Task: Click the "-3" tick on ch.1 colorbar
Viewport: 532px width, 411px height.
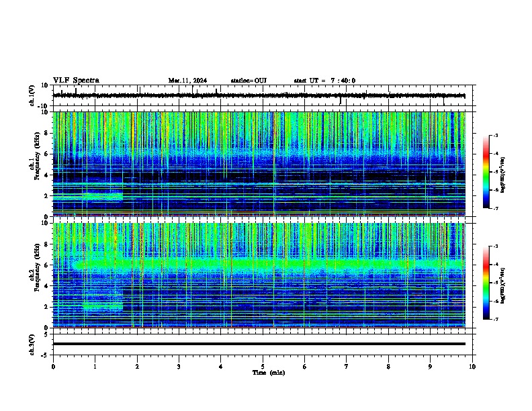Action: (x=495, y=135)
